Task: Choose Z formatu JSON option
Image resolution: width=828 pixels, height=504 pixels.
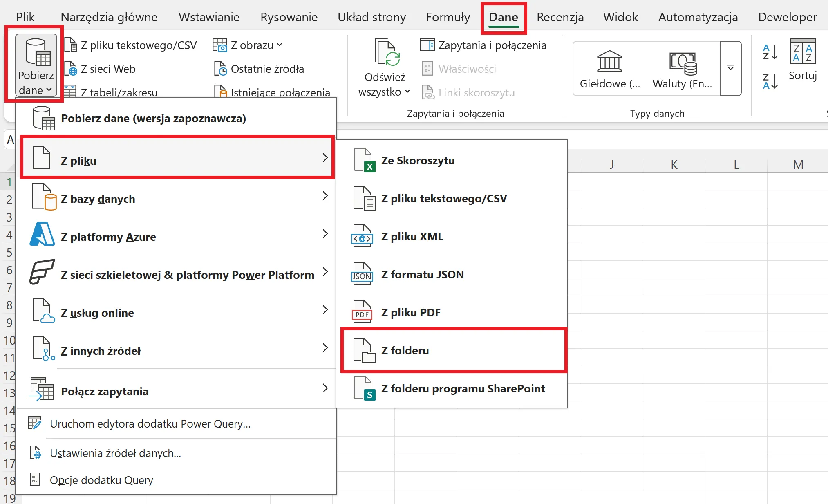Action: pyautogui.click(x=422, y=275)
